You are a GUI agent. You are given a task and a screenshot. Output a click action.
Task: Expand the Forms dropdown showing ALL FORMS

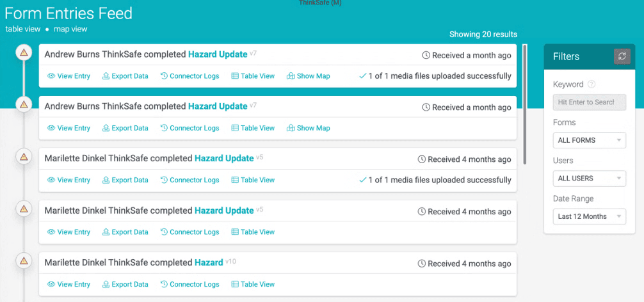tap(589, 140)
